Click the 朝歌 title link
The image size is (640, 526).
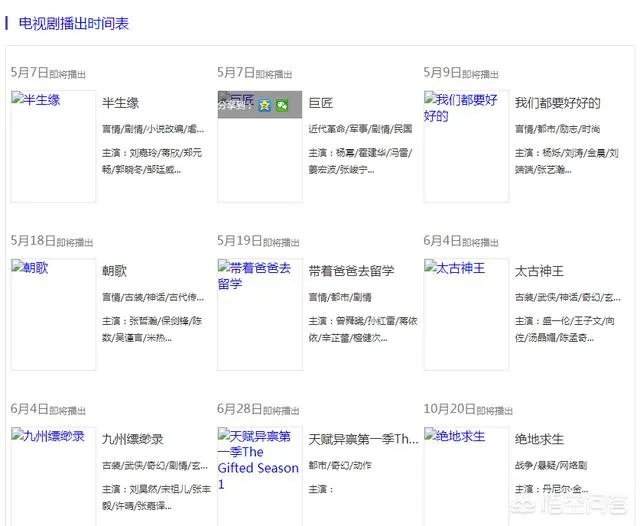(114, 271)
